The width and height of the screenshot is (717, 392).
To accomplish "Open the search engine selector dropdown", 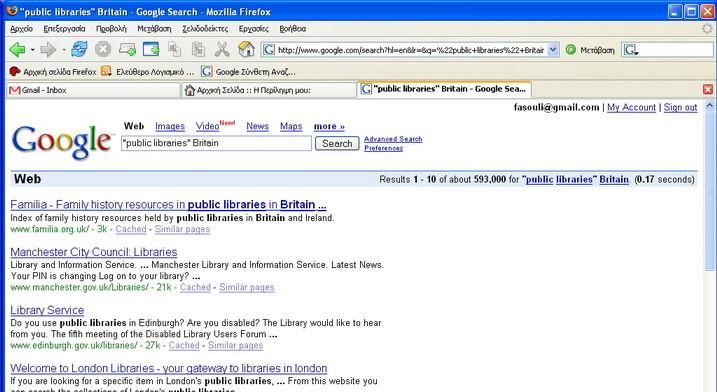I will pos(631,50).
